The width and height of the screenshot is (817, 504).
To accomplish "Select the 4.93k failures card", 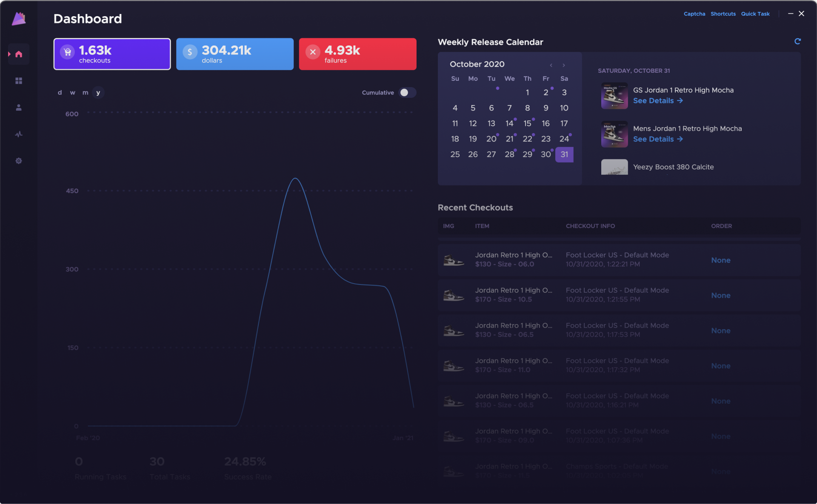I will tap(357, 54).
